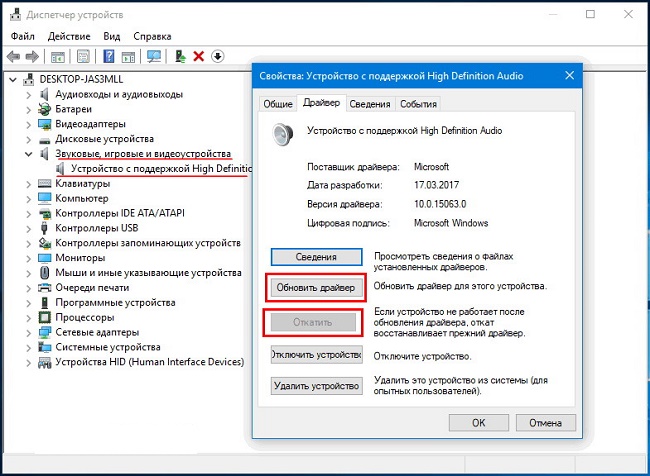650x476 pixels.
Task: Expand the Сетевые адаптеры chevron
Action: pyautogui.click(x=29, y=333)
